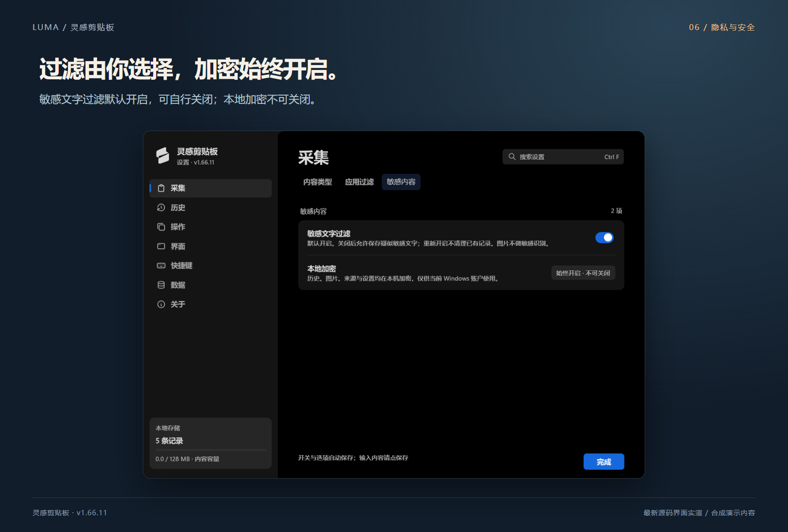Click the database icon beside 数据
Screen dimensions: 788x532
[161, 285]
